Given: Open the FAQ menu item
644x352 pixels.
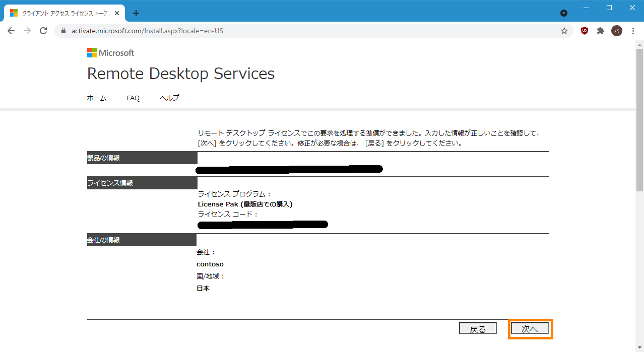Looking at the screenshot, I should click(133, 98).
